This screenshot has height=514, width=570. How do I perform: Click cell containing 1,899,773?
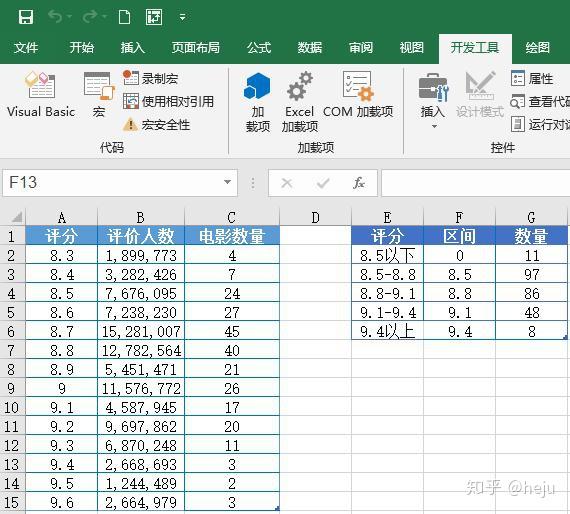click(141, 255)
